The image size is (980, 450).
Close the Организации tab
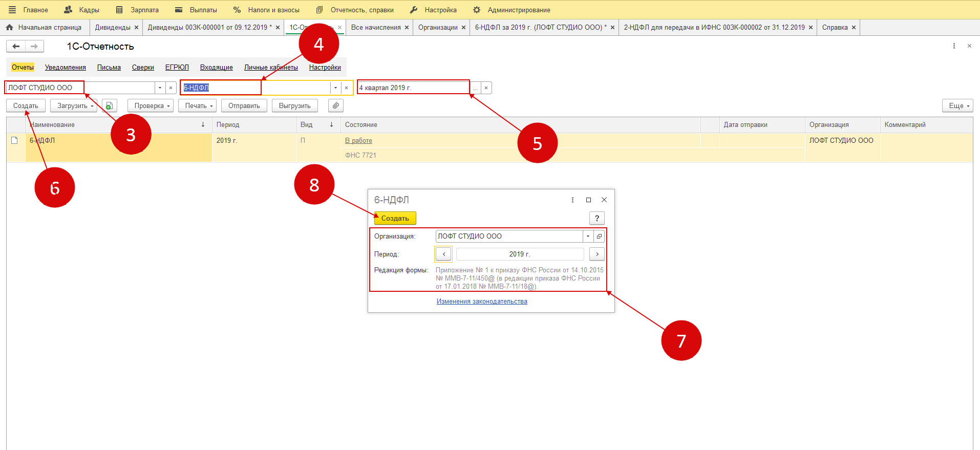click(463, 28)
